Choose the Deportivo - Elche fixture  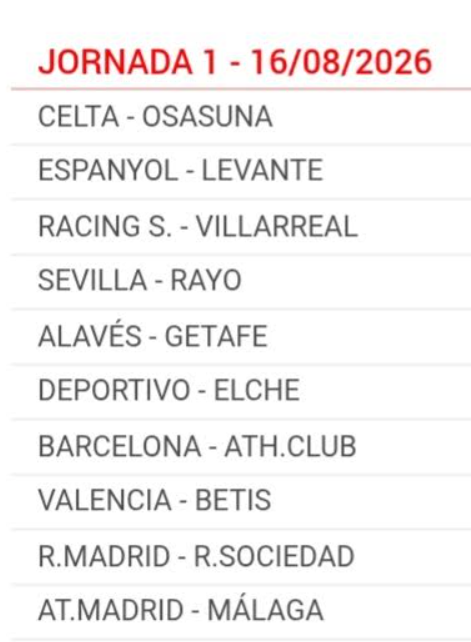[x=241, y=391]
